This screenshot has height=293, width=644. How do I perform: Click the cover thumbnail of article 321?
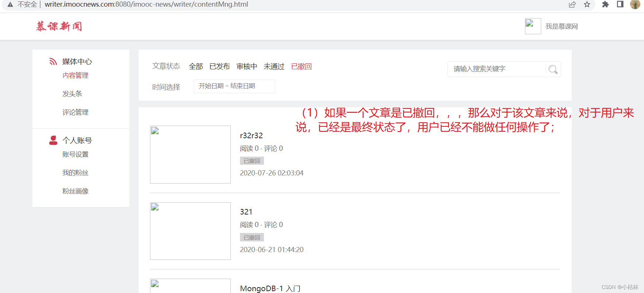click(x=190, y=231)
